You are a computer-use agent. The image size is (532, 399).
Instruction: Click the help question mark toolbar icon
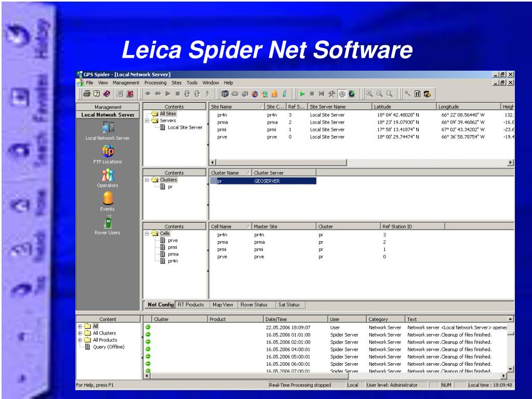click(x=97, y=94)
